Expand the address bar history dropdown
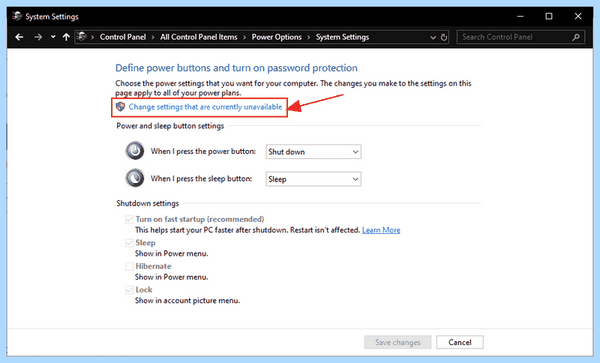 [433, 37]
